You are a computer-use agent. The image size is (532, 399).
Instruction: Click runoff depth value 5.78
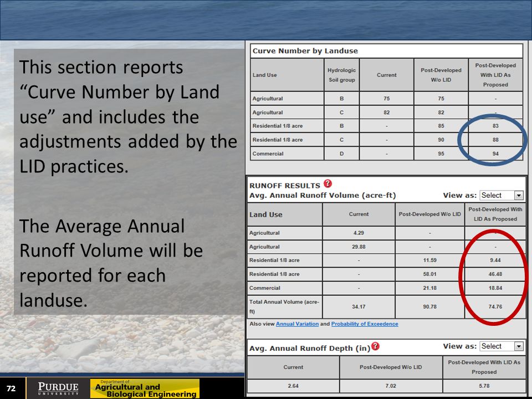[484, 386]
